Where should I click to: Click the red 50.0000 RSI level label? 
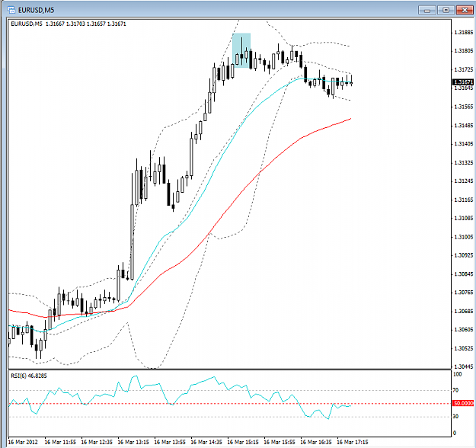coord(463,403)
